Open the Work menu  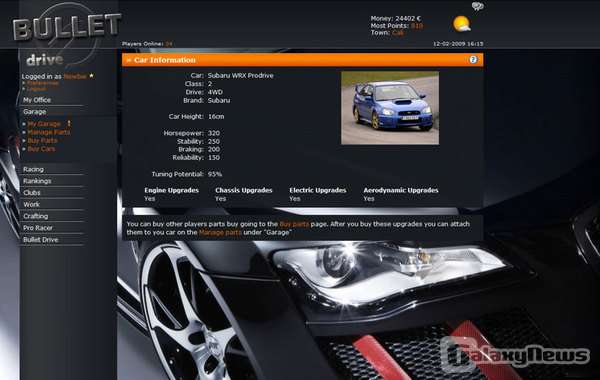tap(31, 205)
